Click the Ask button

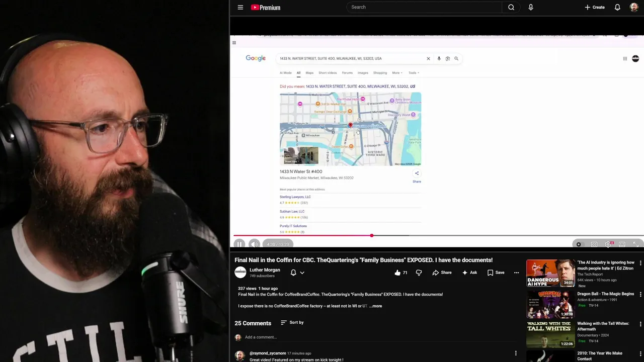(x=469, y=273)
